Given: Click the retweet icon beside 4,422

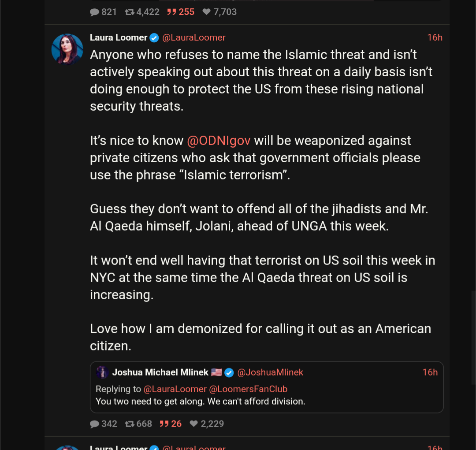Looking at the screenshot, I should (130, 12).
